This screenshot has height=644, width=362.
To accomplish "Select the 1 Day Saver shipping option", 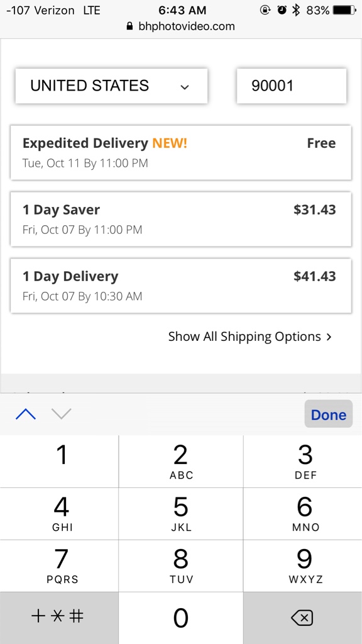I will 181,219.
